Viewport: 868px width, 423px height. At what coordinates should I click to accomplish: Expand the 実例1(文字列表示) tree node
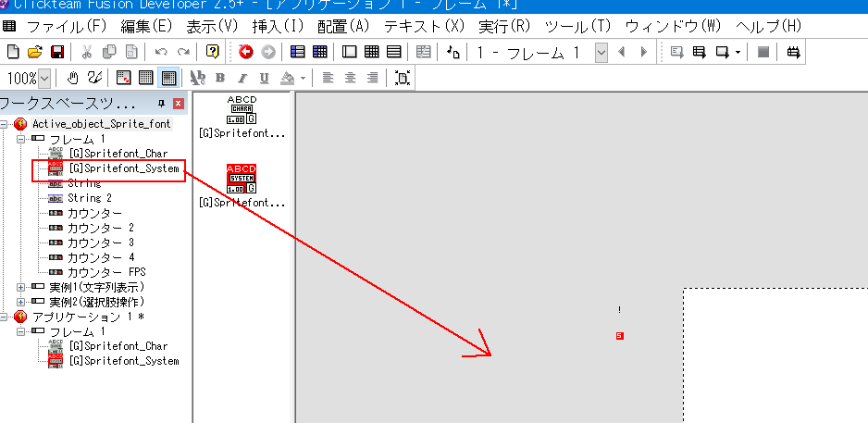click(x=21, y=287)
